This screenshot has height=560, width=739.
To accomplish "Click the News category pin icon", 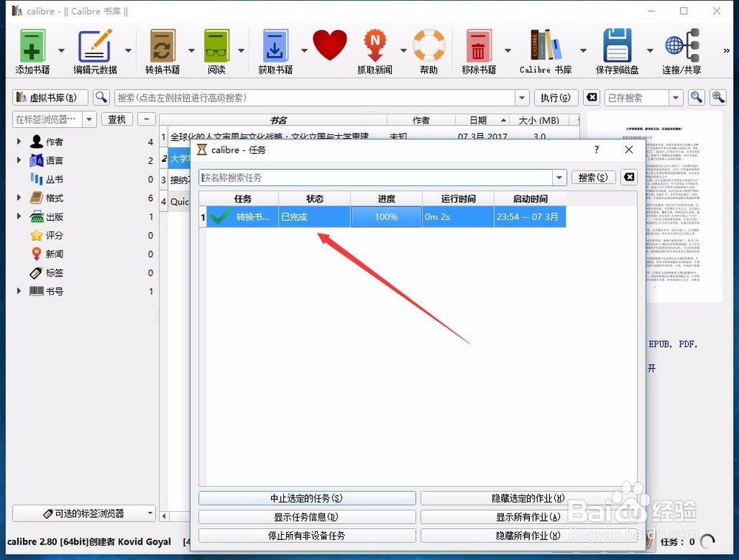I will point(36,254).
